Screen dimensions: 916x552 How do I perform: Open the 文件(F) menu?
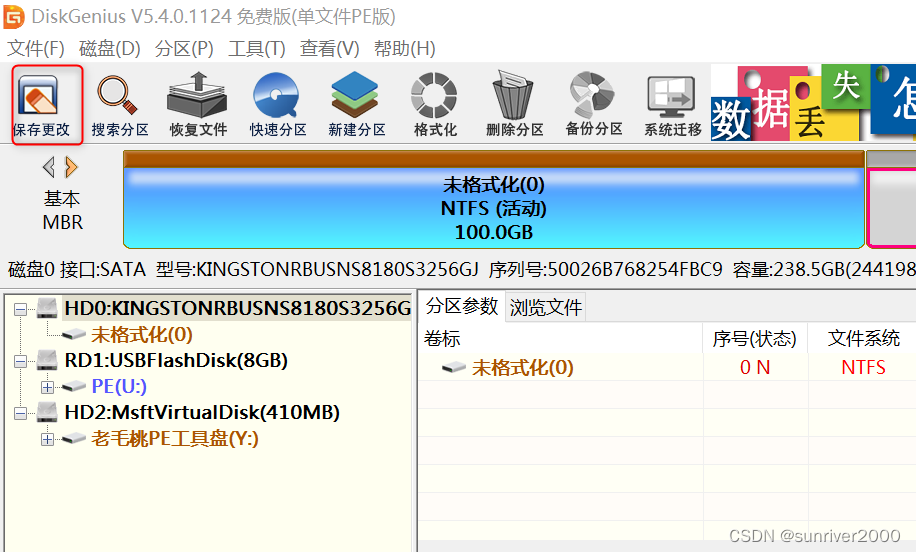tap(36, 48)
